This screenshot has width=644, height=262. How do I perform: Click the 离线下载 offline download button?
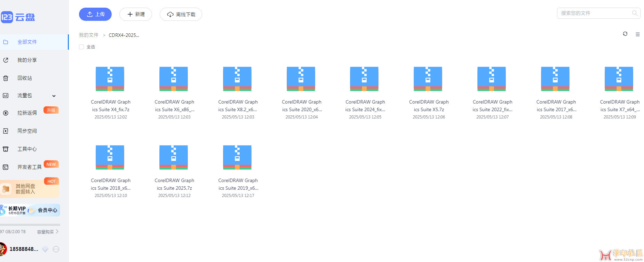(181, 14)
